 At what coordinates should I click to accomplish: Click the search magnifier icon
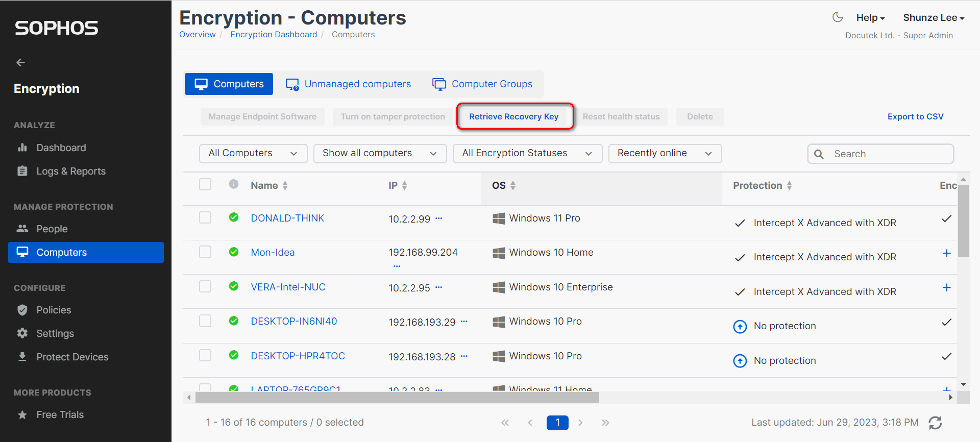pos(819,154)
